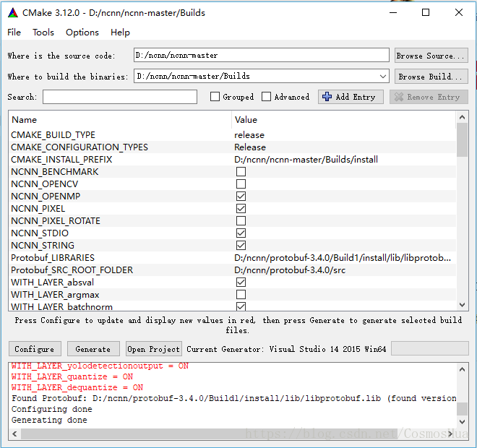Toggle the NCNN_STRING checkbox
477x448 pixels.
tap(241, 246)
